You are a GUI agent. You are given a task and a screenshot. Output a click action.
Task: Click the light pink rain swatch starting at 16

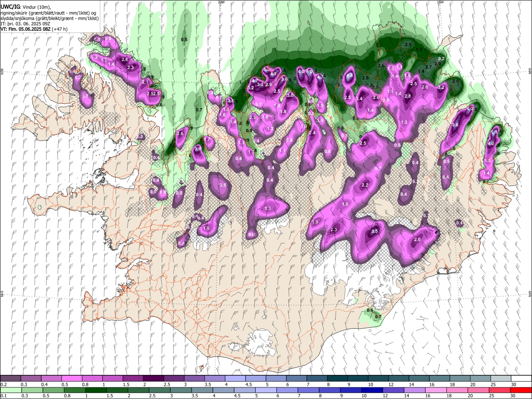[x=435, y=390]
